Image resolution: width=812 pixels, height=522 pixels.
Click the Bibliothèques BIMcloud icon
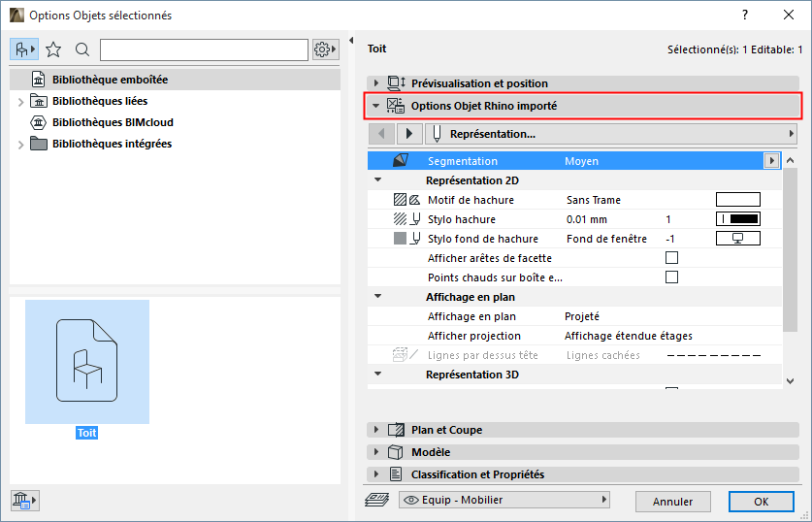pyautogui.click(x=39, y=122)
